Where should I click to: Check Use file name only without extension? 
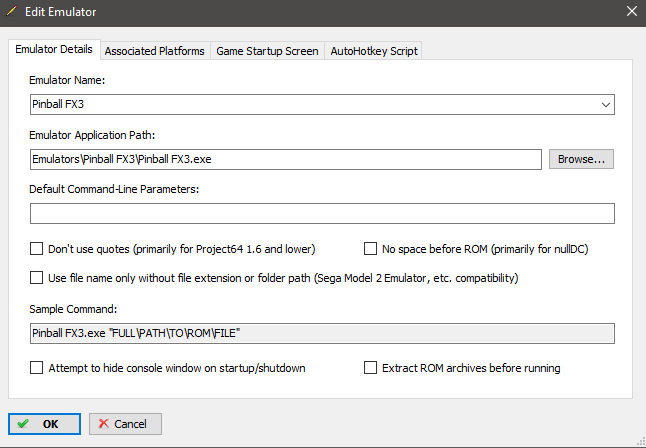point(36,278)
